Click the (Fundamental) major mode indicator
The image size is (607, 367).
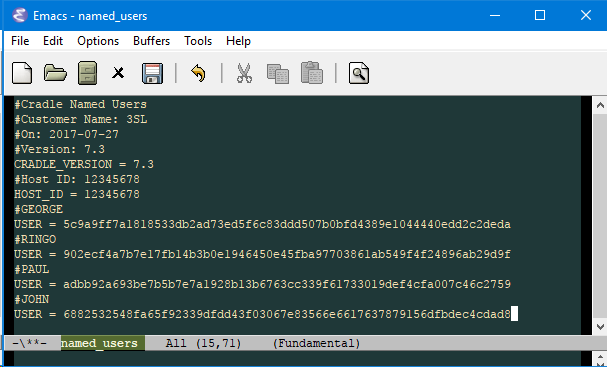[x=316, y=343]
